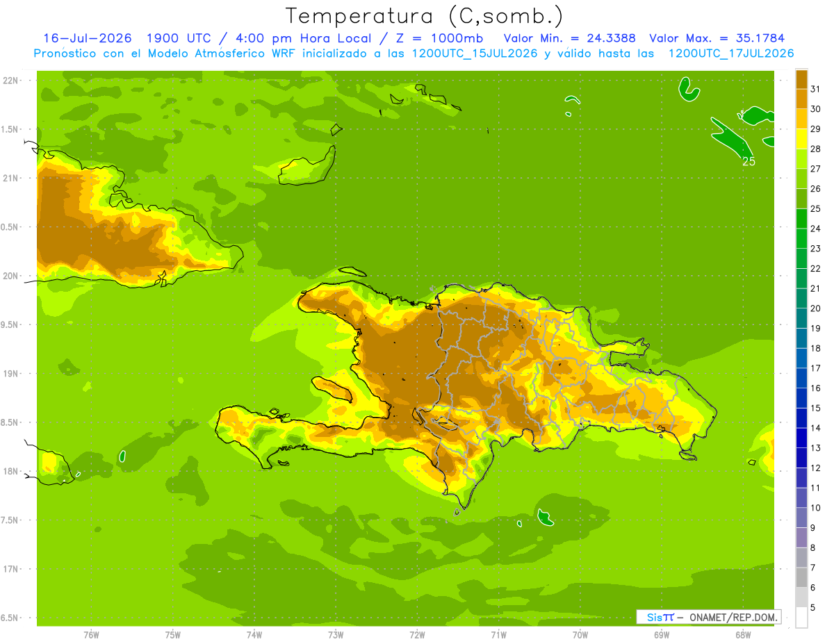Click legend value '5' at scale bottom
This screenshot has width=834, height=644.
pyautogui.click(x=813, y=608)
